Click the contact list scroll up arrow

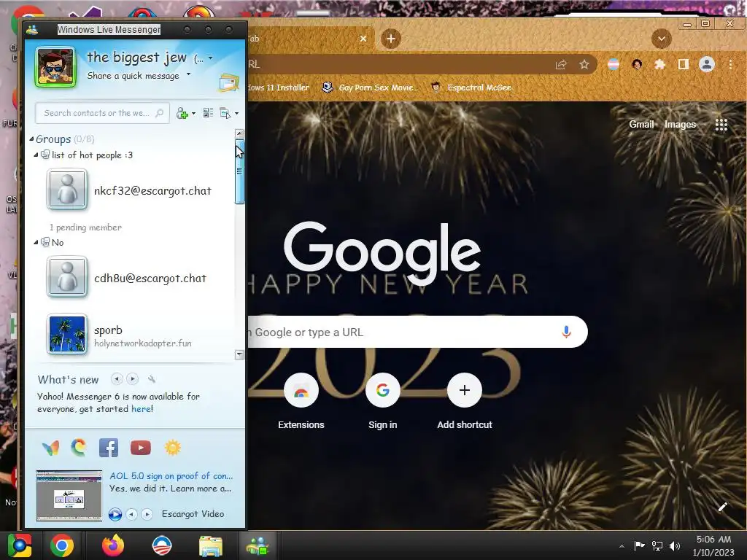(x=239, y=134)
